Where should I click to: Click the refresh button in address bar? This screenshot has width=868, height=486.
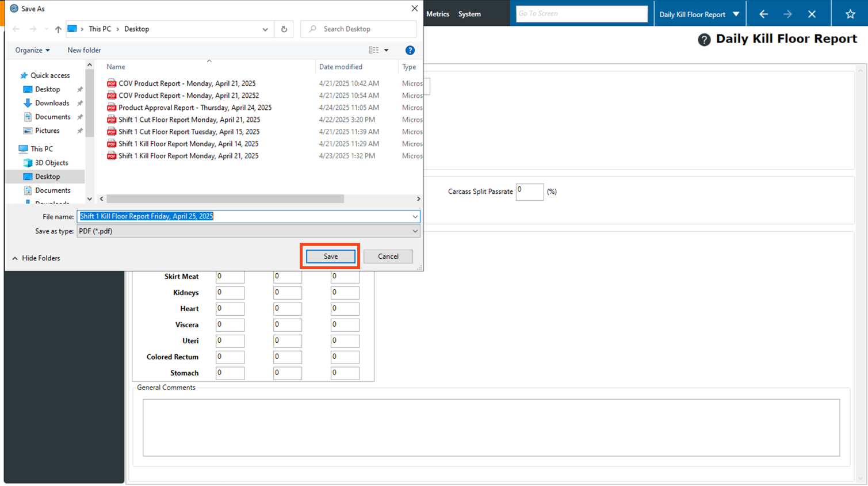tap(284, 29)
